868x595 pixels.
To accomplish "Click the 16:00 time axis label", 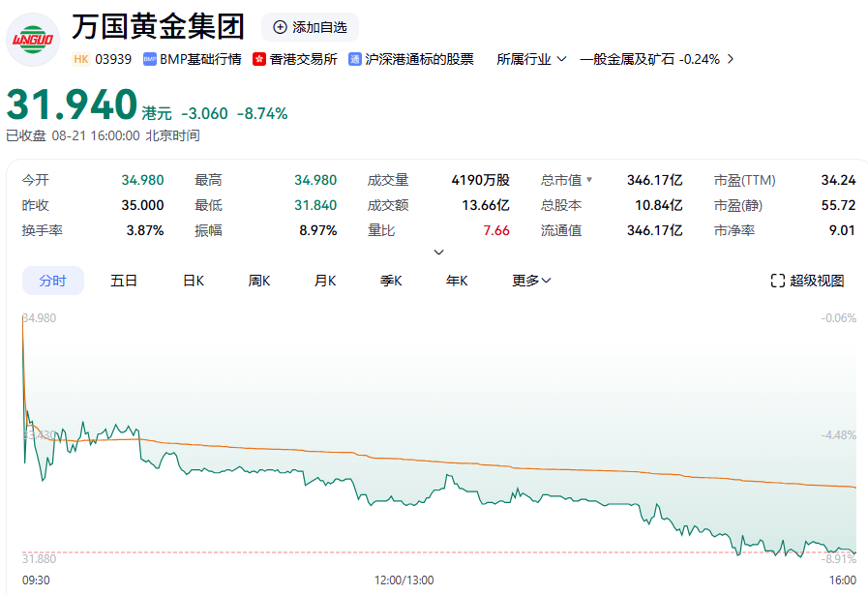I will click(x=843, y=580).
